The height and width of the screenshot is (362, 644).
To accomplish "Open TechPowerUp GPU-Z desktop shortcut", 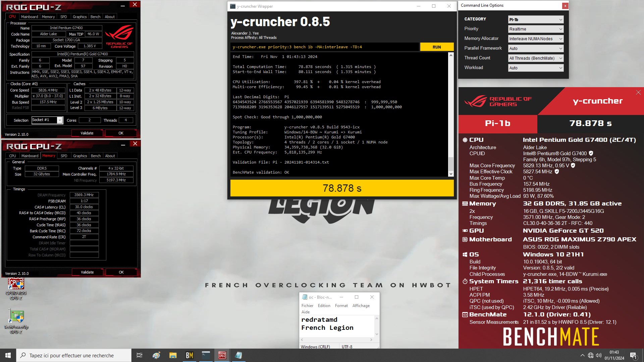I will point(16,321).
